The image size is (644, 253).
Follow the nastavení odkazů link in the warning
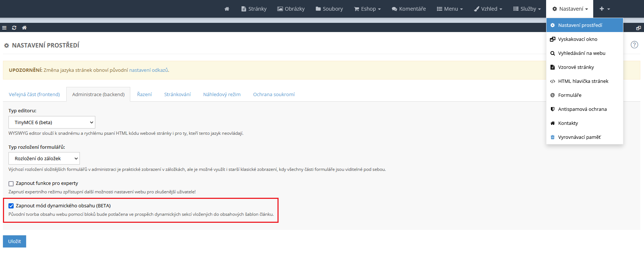[x=148, y=70]
